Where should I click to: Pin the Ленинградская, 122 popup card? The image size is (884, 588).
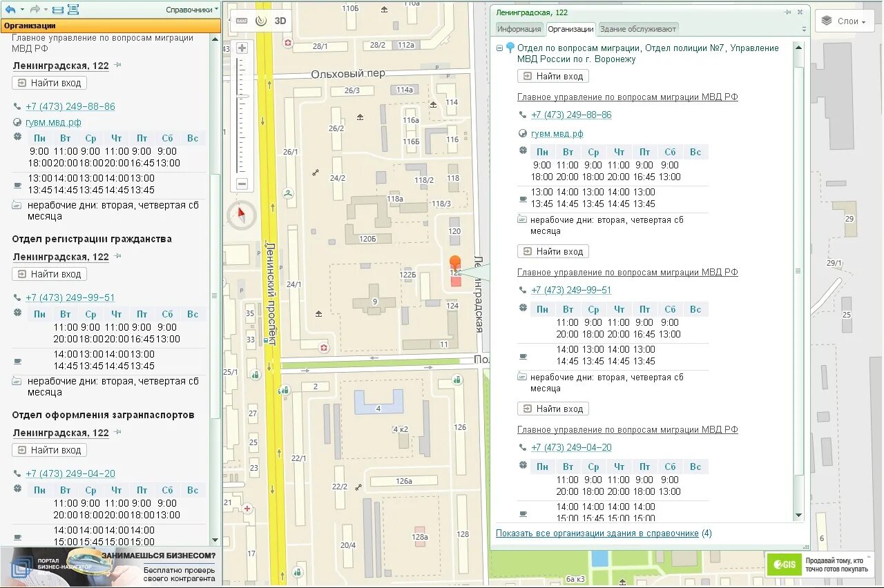click(x=787, y=12)
